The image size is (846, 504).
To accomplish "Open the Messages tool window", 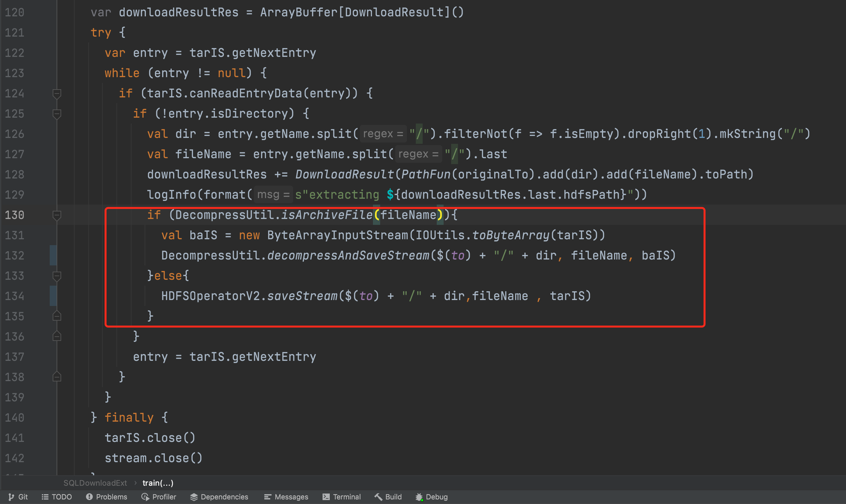I will click(286, 496).
